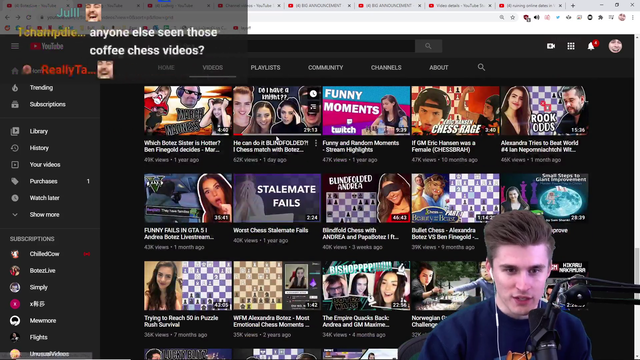Viewport: 640px width, 360px height.
Task: Switch to the COMMUNITY channel tab
Action: click(325, 67)
